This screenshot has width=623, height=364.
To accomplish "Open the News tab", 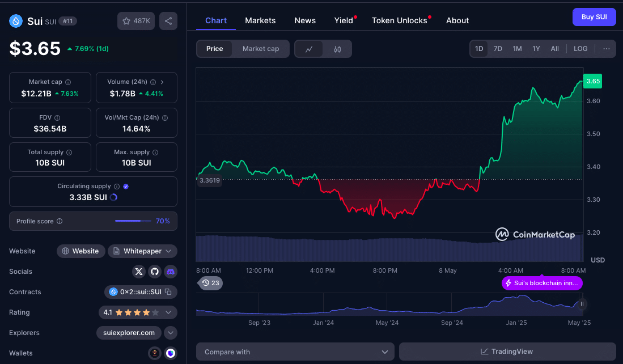I will coord(305,20).
